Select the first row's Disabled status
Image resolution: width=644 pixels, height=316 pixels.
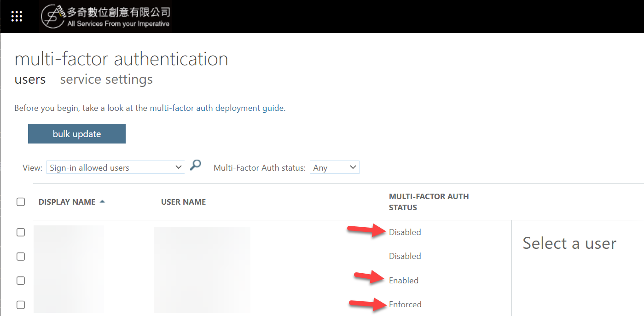405,232
